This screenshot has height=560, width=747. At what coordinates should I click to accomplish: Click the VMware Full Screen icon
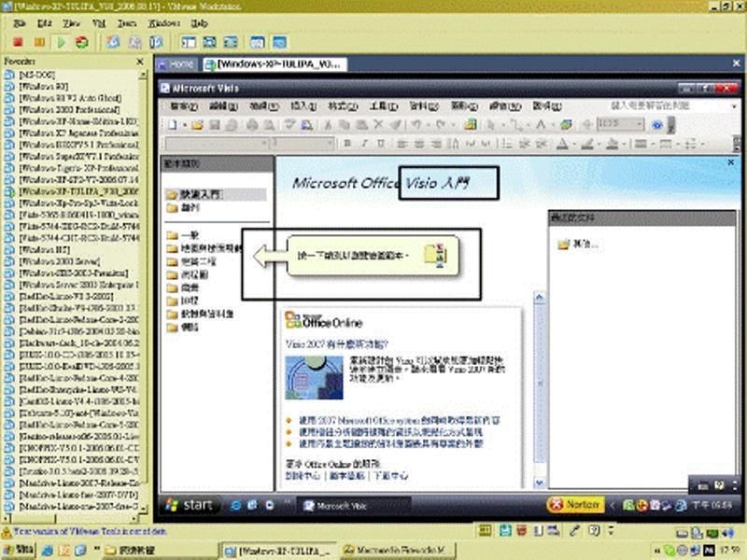coord(209,42)
